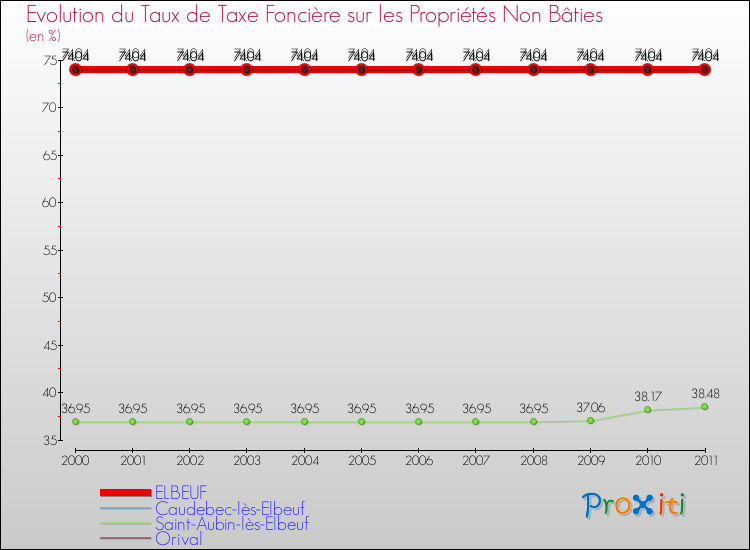This screenshot has height=550, width=750.
Task: Click the red data point for 2011
Action: click(705, 70)
